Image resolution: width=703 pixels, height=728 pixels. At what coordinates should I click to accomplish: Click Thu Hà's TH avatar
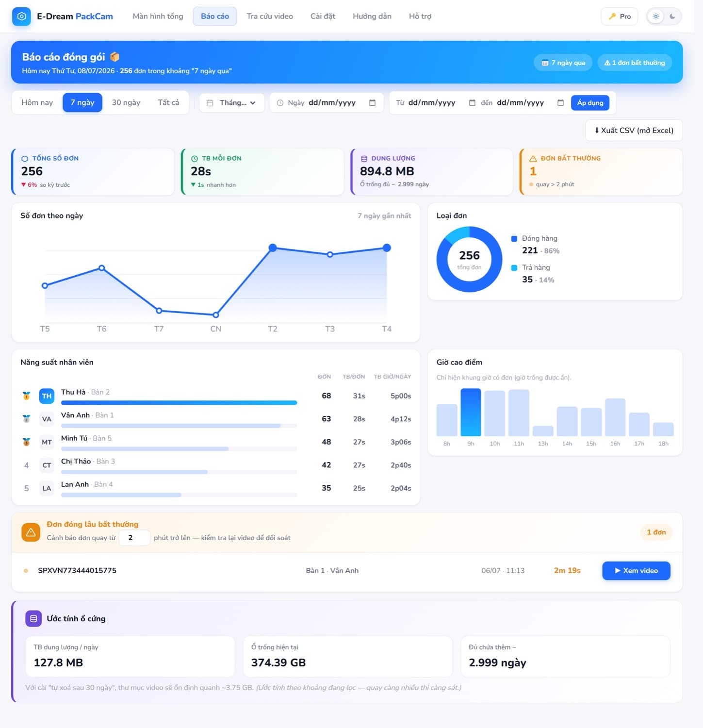coord(47,396)
